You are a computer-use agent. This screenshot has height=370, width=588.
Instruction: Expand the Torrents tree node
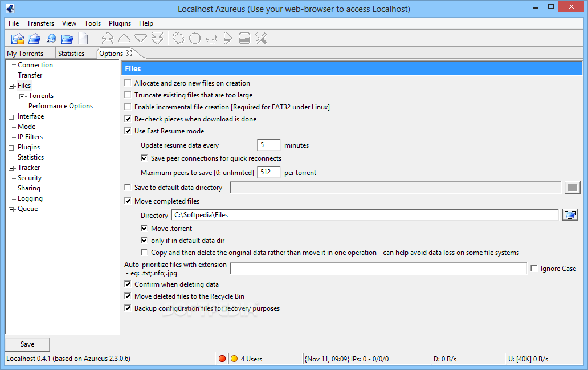click(x=22, y=96)
